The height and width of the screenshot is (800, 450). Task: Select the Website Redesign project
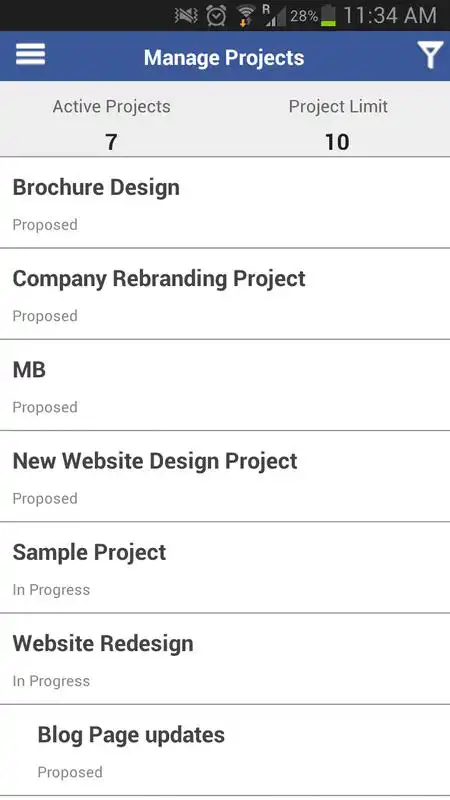(x=225, y=659)
